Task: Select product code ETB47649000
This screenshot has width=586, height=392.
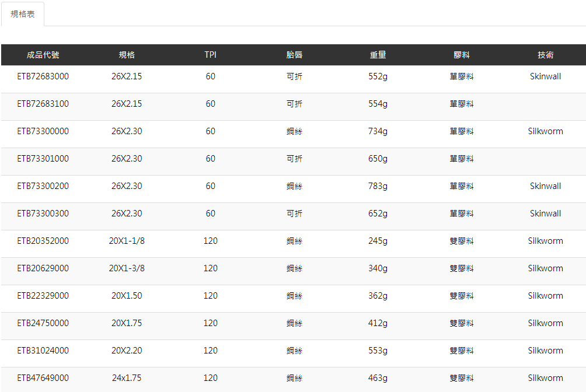Action: pyautogui.click(x=43, y=378)
